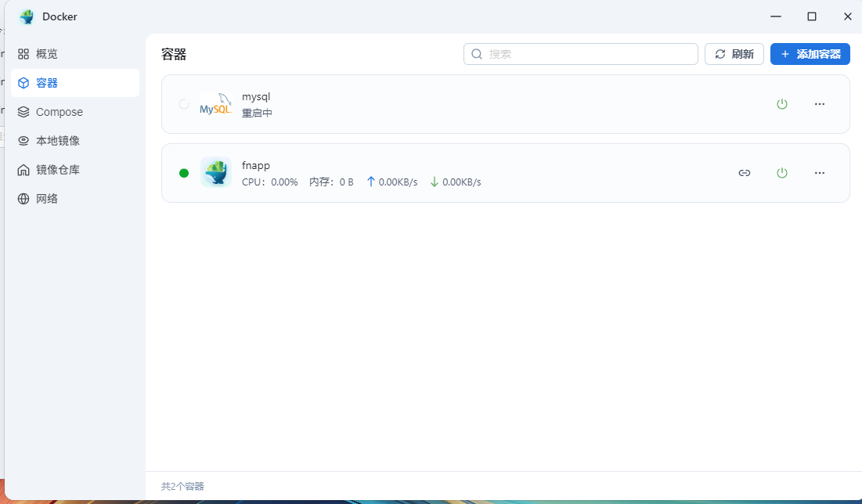Maximize the Docker window
The image size is (862, 504).
click(811, 16)
